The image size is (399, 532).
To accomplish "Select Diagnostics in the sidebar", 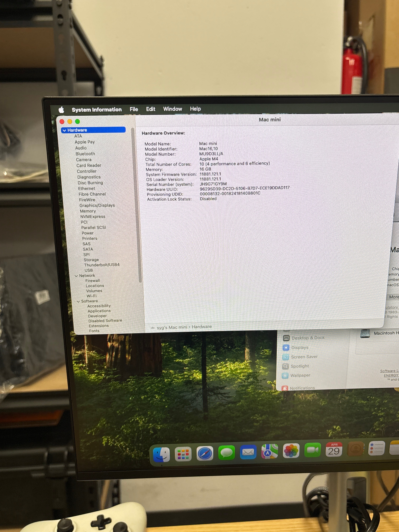I will click(x=89, y=177).
